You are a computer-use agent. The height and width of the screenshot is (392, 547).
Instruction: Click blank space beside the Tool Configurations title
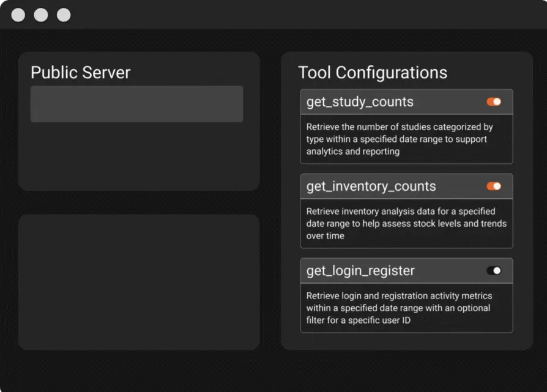pyautogui.click(x=489, y=72)
